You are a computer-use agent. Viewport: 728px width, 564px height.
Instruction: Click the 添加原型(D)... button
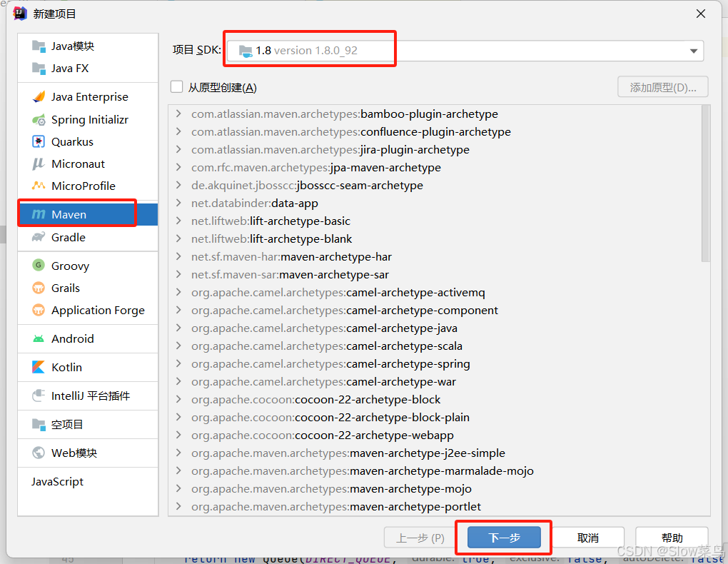662,87
